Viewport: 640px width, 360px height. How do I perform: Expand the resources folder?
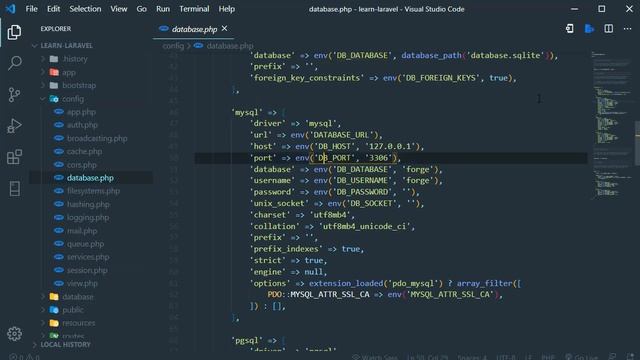click(x=78, y=323)
